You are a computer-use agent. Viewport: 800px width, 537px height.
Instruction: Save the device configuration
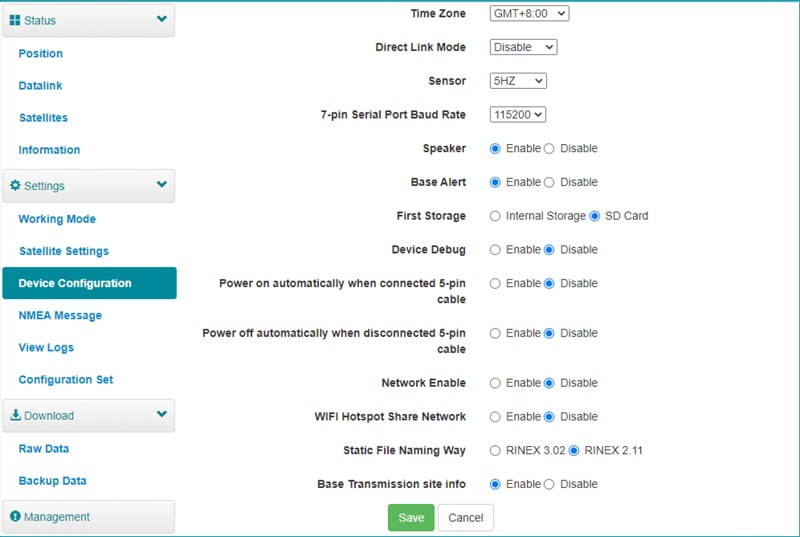pos(411,518)
